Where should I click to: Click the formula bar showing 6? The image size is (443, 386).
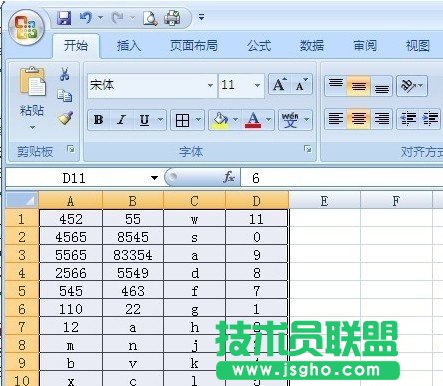(x=342, y=178)
